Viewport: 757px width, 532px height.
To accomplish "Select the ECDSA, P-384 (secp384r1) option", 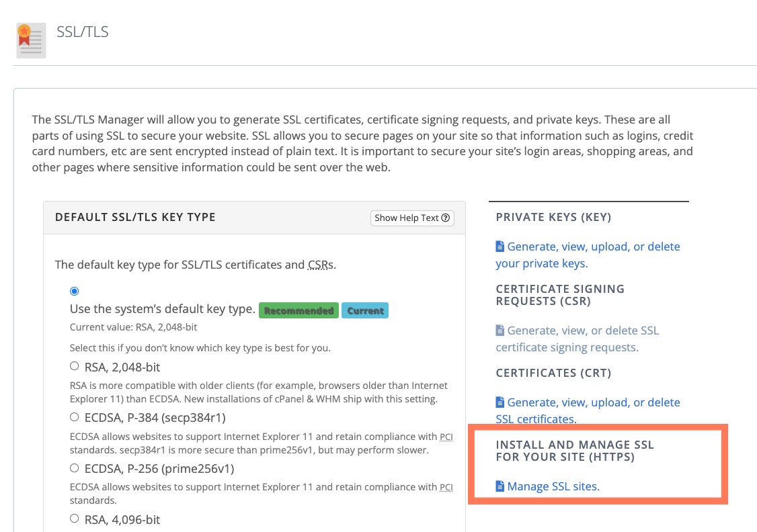I will pyautogui.click(x=74, y=416).
